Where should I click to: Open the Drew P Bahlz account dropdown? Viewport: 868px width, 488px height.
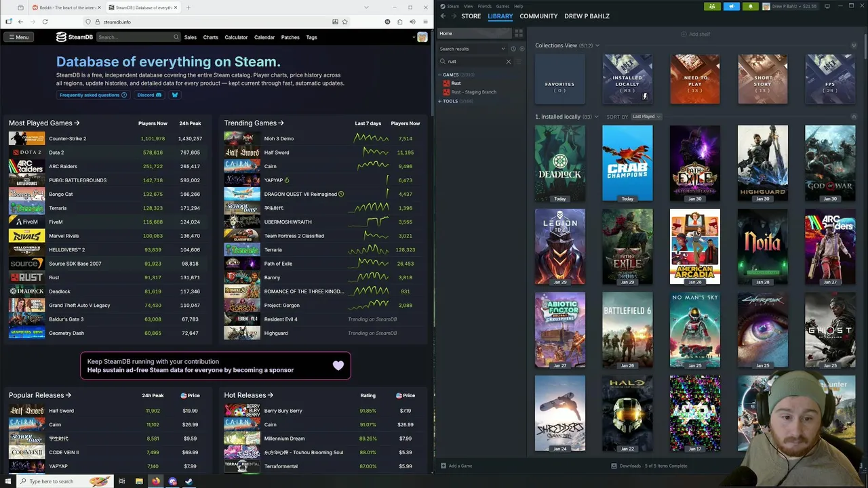click(789, 6)
